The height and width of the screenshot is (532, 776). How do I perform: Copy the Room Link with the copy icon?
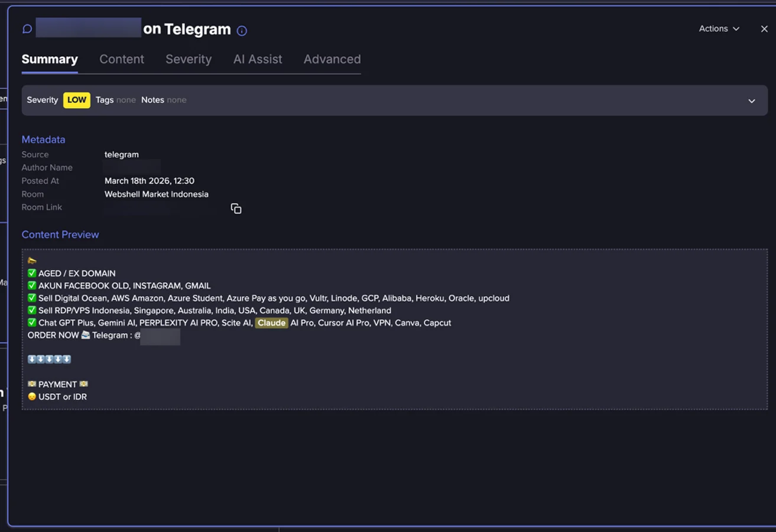tap(236, 209)
